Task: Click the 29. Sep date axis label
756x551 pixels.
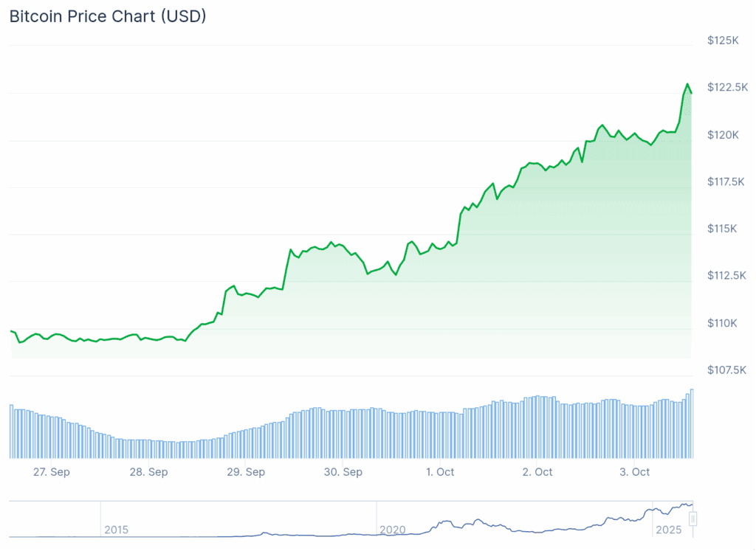Action: (x=246, y=472)
